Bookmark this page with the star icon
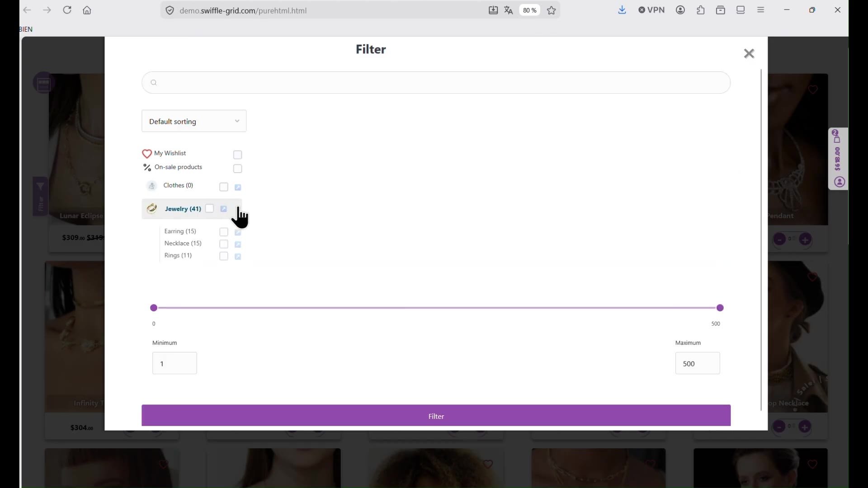The image size is (868, 488). pos(552,10)
